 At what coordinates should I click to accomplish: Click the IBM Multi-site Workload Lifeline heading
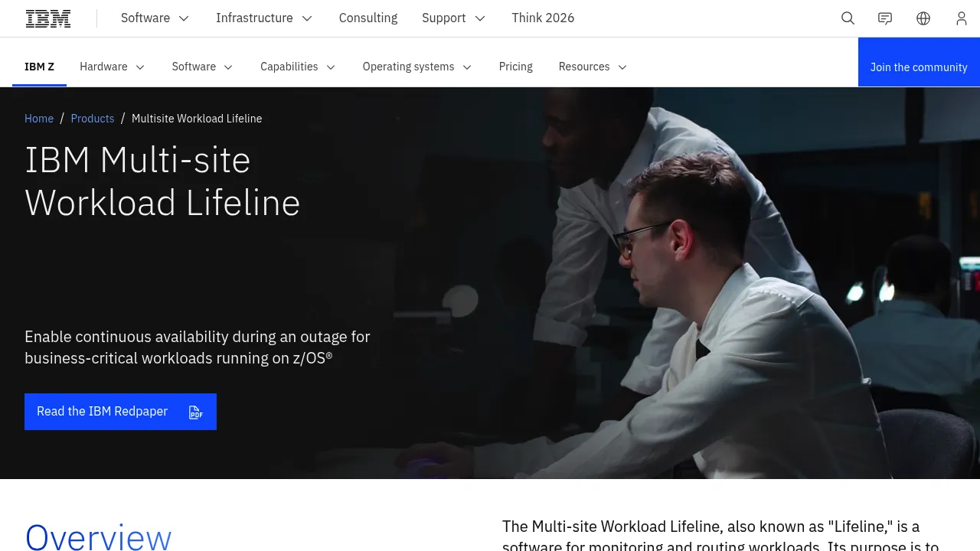click(x=162, y=181)
